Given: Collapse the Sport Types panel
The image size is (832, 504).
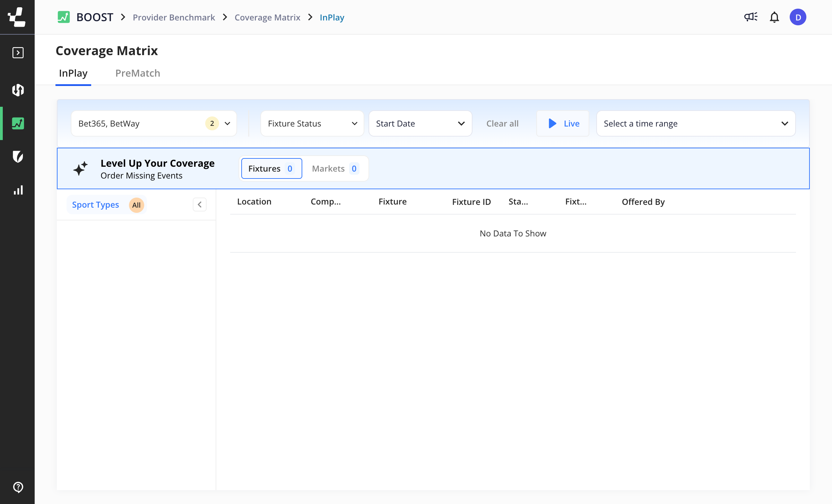Looking at the screenshot, I should click(200, 205).
